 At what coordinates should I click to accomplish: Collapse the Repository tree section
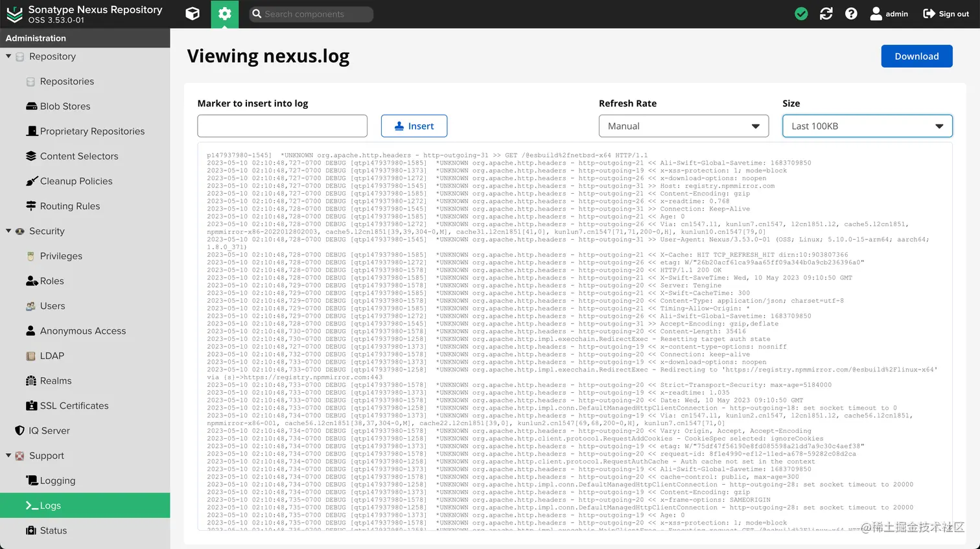(x=8, y=56)
